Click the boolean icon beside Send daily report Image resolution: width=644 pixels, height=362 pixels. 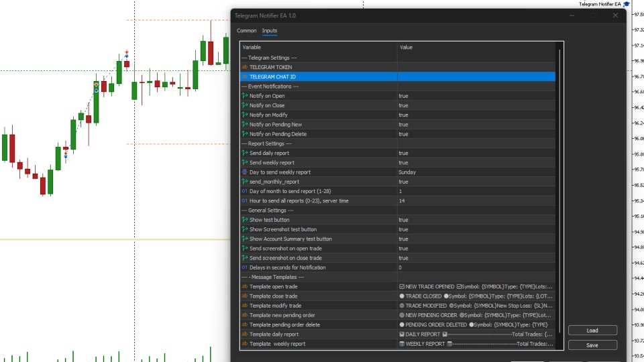245,153
